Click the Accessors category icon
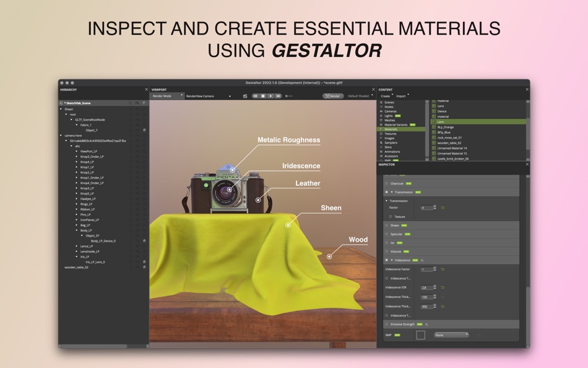 click(381, 156)
